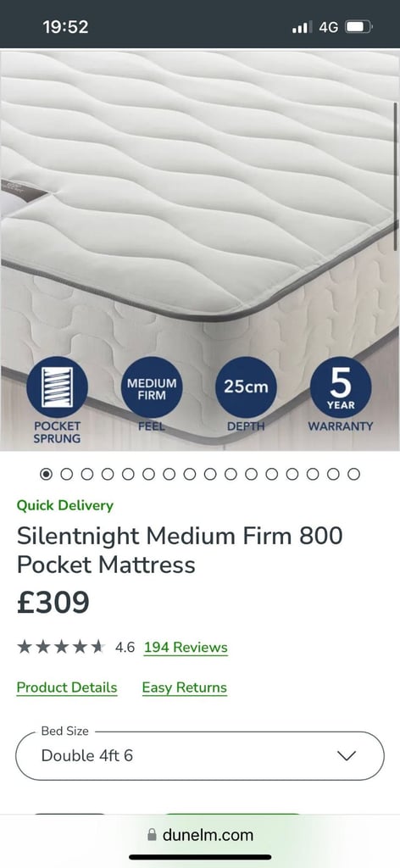The width and height of the screenshot is (400, 868).
Task: Tap the battery icon in status bar
Action: tap(359, 26)
